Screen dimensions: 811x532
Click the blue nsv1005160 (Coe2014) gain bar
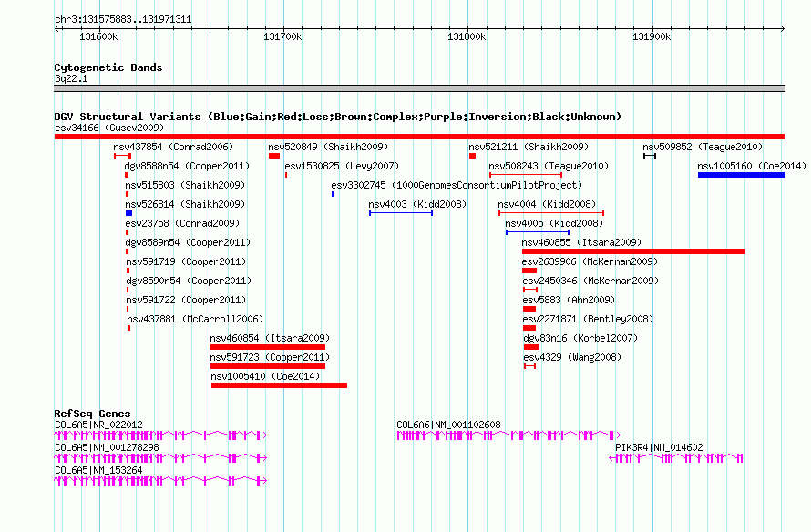[742, 175]
